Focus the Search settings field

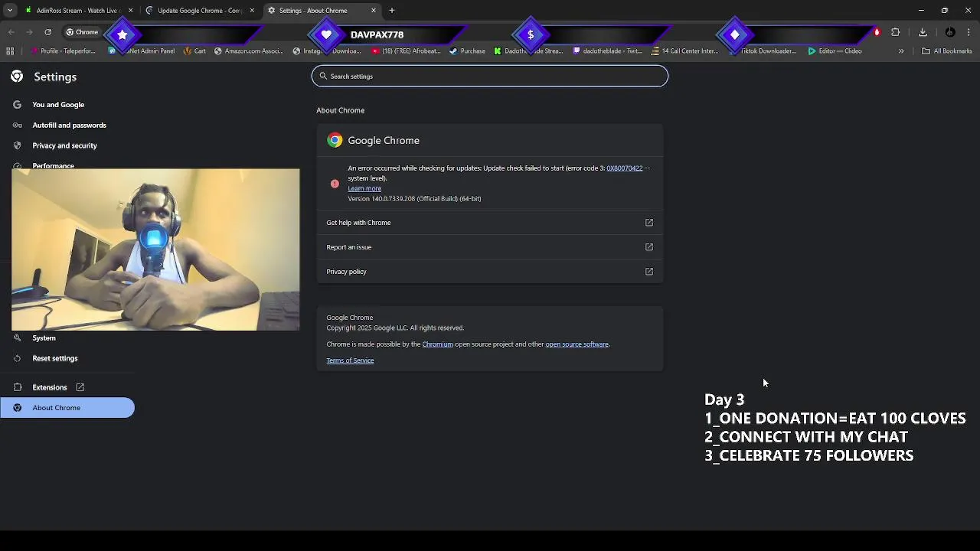click(490, 76)
